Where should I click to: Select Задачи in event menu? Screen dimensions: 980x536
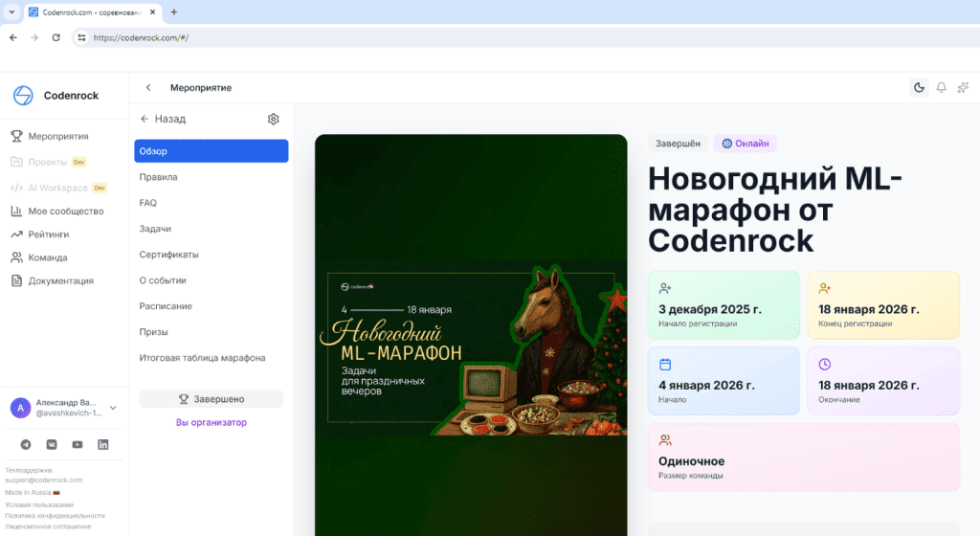click(x=155, y=229)
